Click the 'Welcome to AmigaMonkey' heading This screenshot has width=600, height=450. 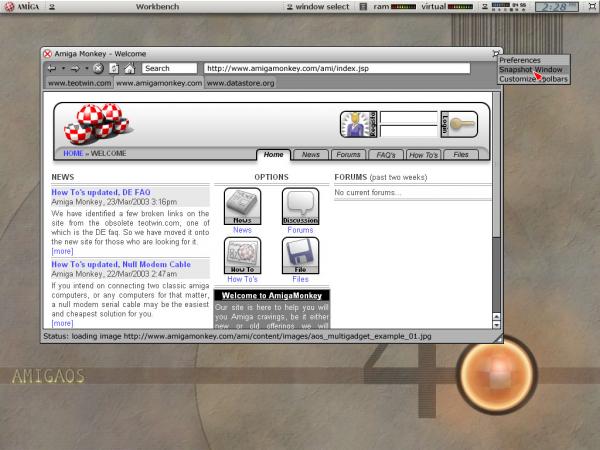click(x=272, y=295)
